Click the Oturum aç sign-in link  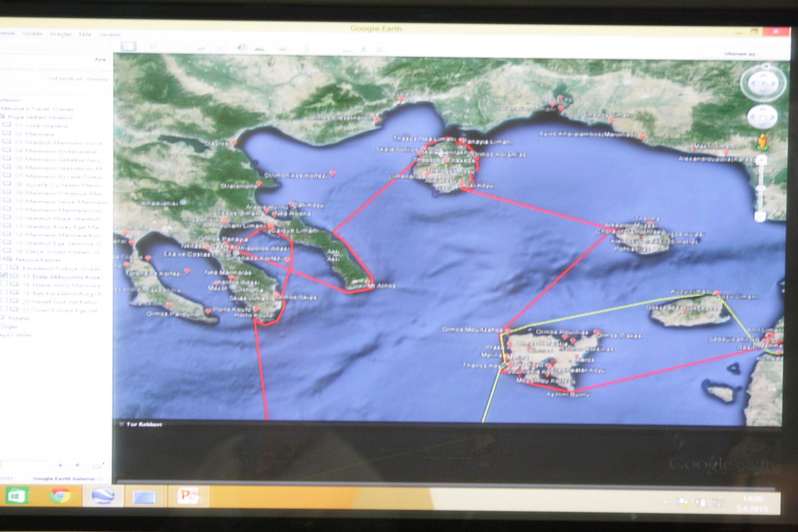(x=740, y=54)
